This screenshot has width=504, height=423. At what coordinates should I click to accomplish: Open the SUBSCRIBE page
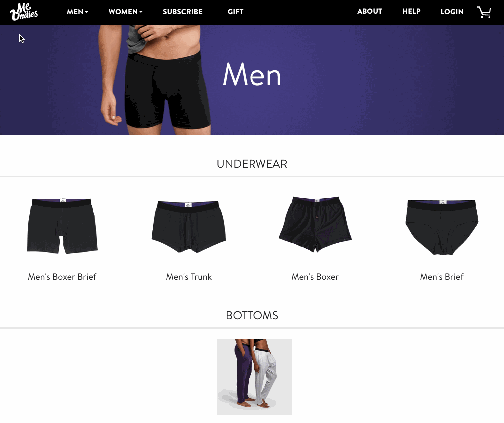click(183, 12)
